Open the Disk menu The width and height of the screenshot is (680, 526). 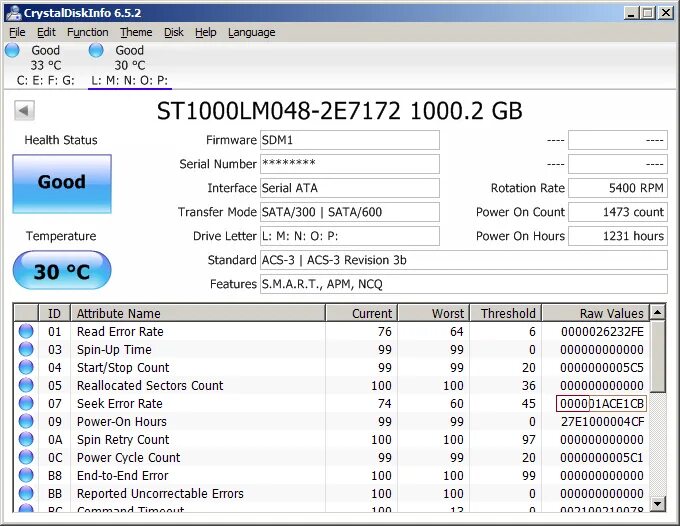point(174,33)
